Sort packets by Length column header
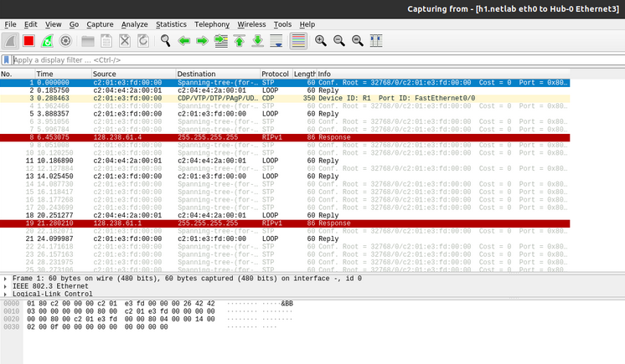This screenshot has height=364, width=625. (304, 74)
